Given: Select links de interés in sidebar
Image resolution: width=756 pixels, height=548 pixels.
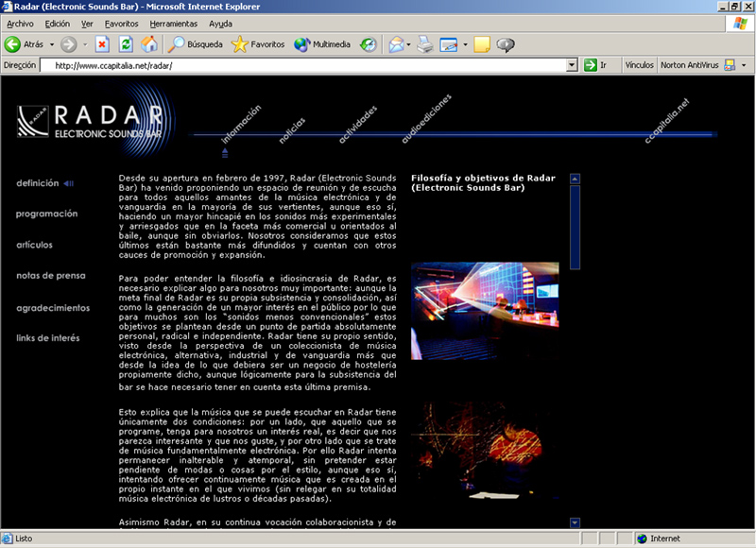Looking at the screenshot, I should [48, 338].
